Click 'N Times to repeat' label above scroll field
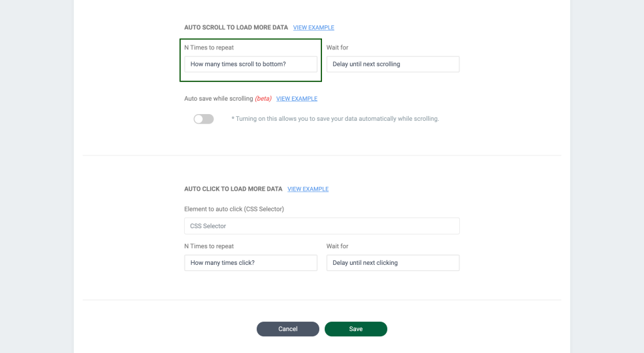644x353 pixels. [x=209, y=48]
